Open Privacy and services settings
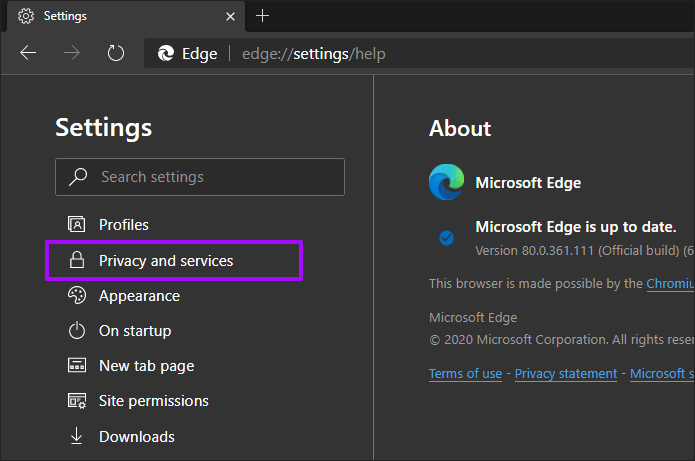 click(x=174, y=261)
